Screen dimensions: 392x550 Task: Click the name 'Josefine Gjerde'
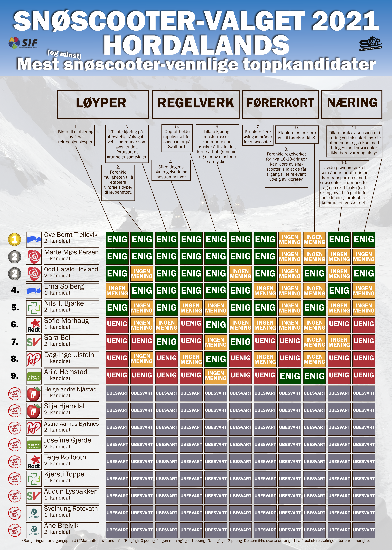68,440
